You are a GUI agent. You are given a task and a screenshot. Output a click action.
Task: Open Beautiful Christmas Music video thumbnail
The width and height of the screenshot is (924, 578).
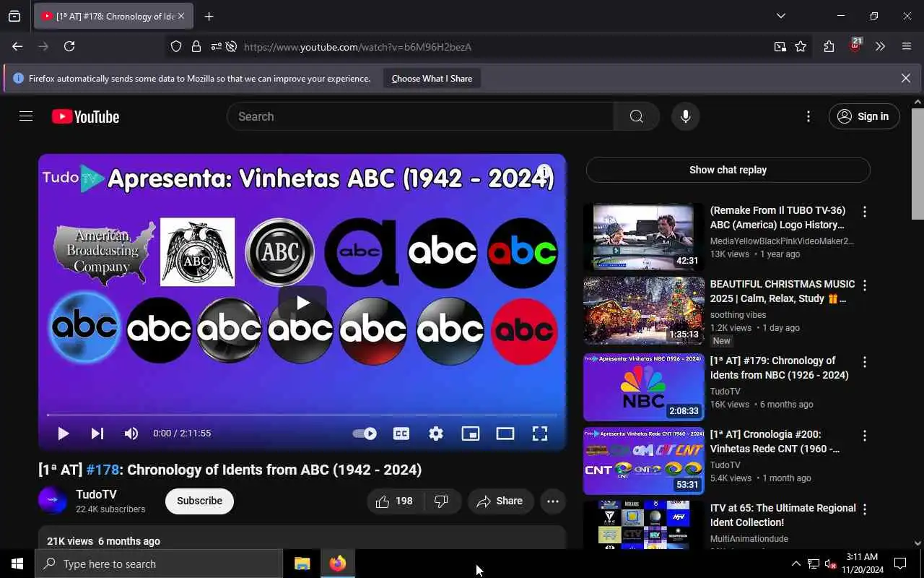pos(644,311)
